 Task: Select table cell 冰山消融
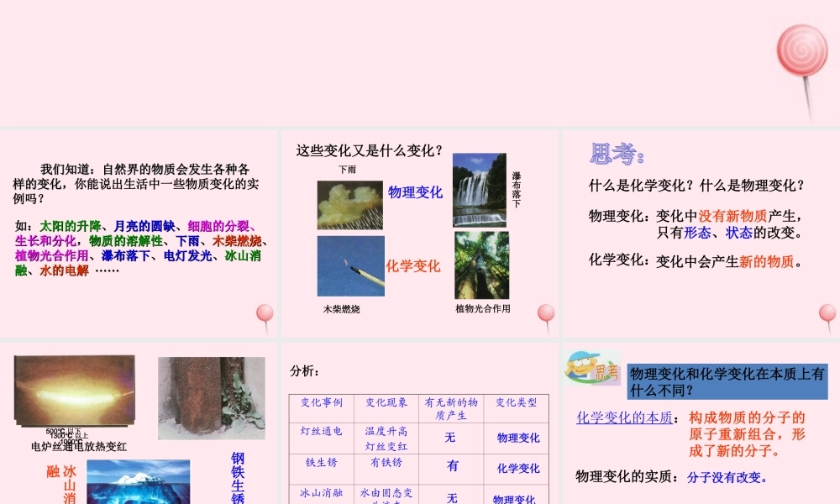click(322, 493)
